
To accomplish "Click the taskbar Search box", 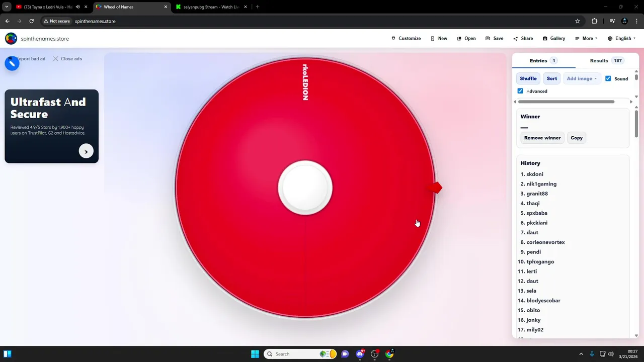I will pos(300,354).
